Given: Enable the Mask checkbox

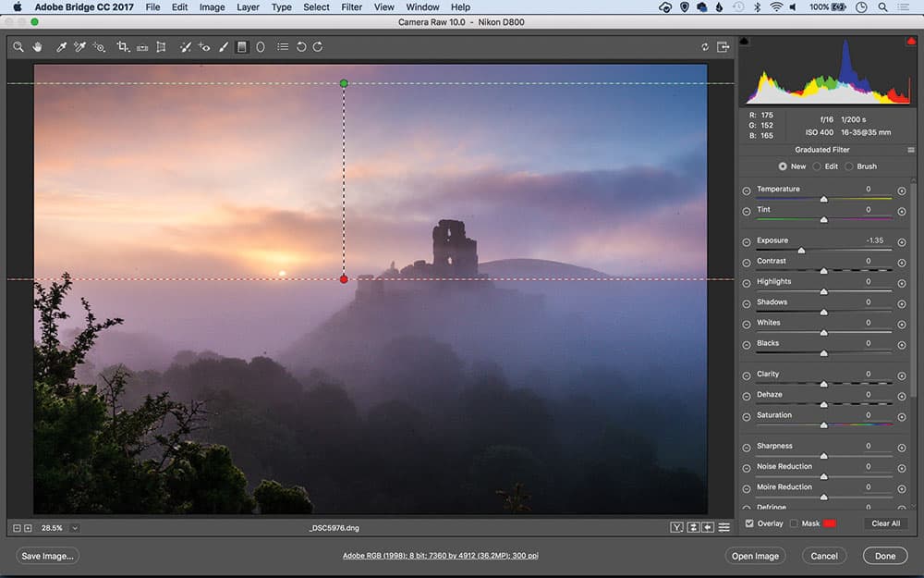Looking at the screenshot, I should [794, 523].
